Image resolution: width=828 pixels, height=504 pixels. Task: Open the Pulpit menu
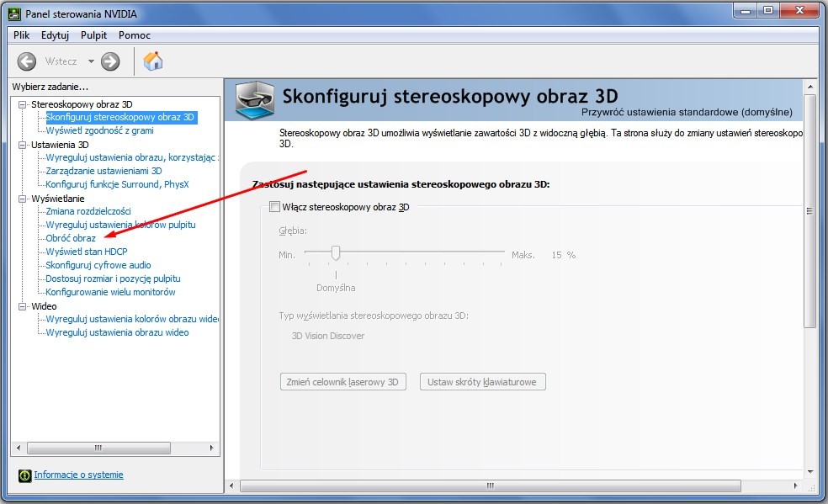(x=93, y=35)
